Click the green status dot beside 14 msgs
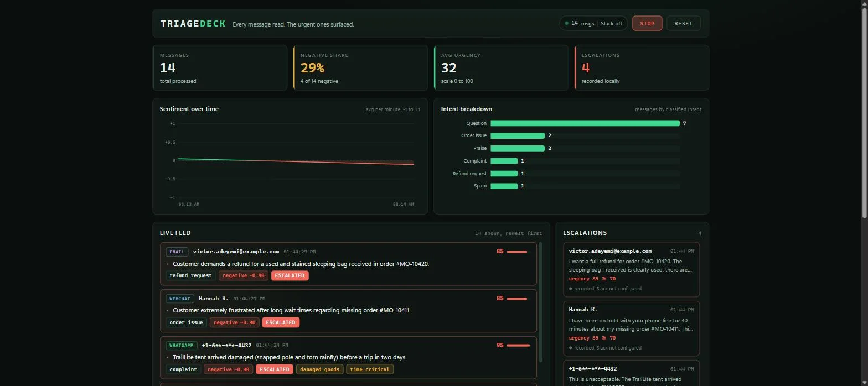868x386 pixels. tap(566, 23)
